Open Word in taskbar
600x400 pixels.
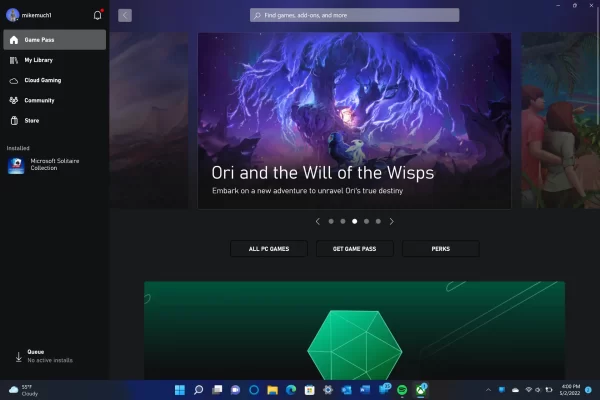(x=365, y=390)
